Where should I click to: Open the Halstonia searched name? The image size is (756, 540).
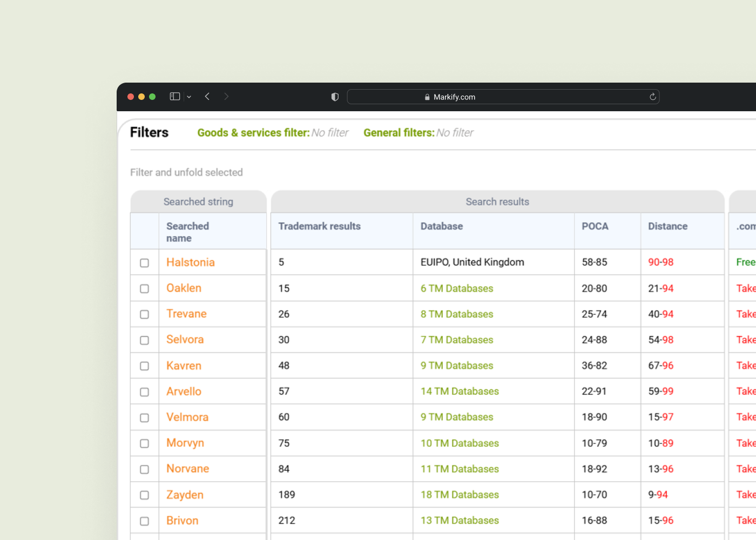(x=191, y=262)
